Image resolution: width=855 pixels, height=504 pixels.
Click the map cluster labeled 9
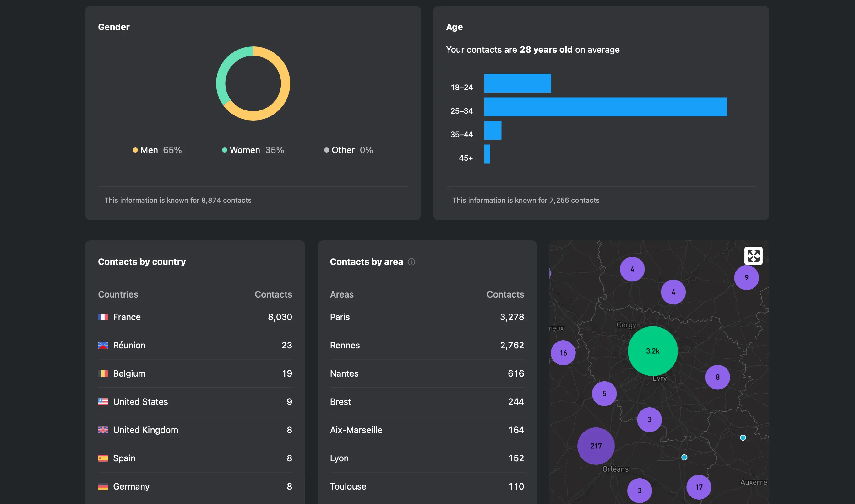coord(746,278)
